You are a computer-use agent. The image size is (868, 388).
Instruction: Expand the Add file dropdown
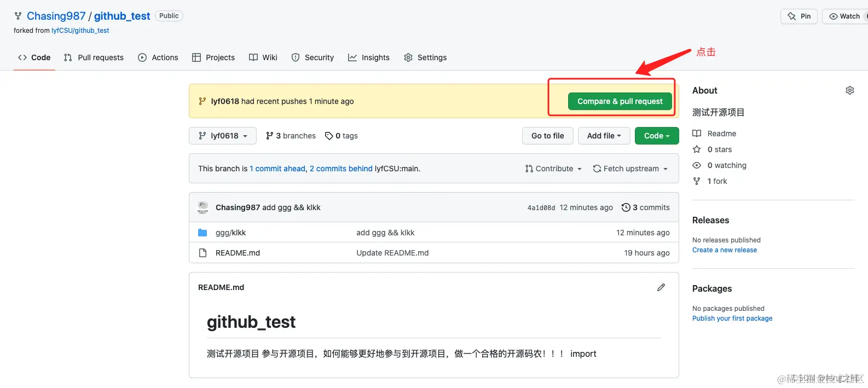coord(604,136)
